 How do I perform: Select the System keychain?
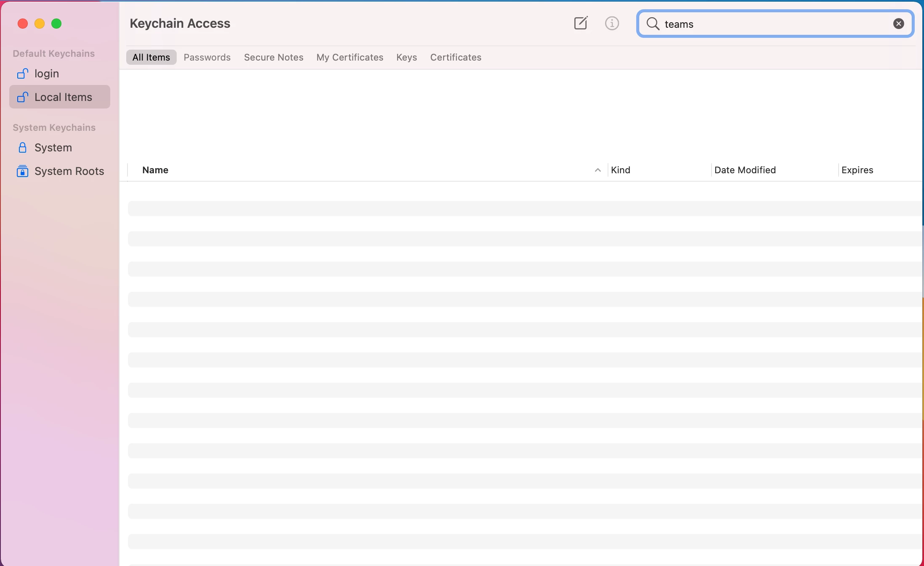pos(60,148)
